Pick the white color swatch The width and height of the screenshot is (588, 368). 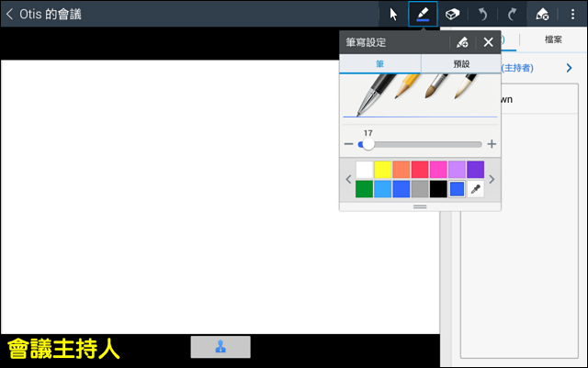click(x=364, y=170)
